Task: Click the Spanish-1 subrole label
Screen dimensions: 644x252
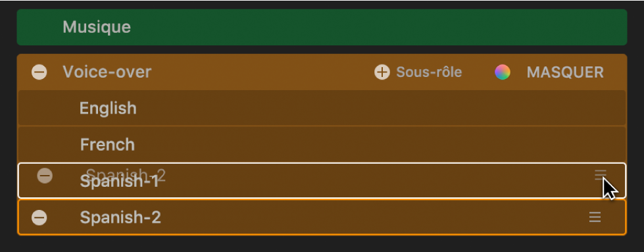Action: (x=119, y=182)
